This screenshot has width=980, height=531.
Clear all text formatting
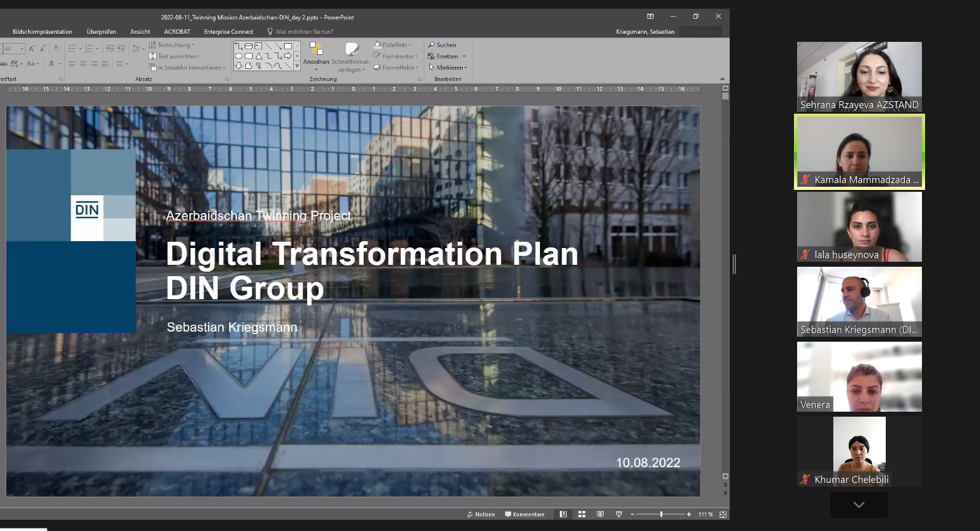click(x=57, y=48)
